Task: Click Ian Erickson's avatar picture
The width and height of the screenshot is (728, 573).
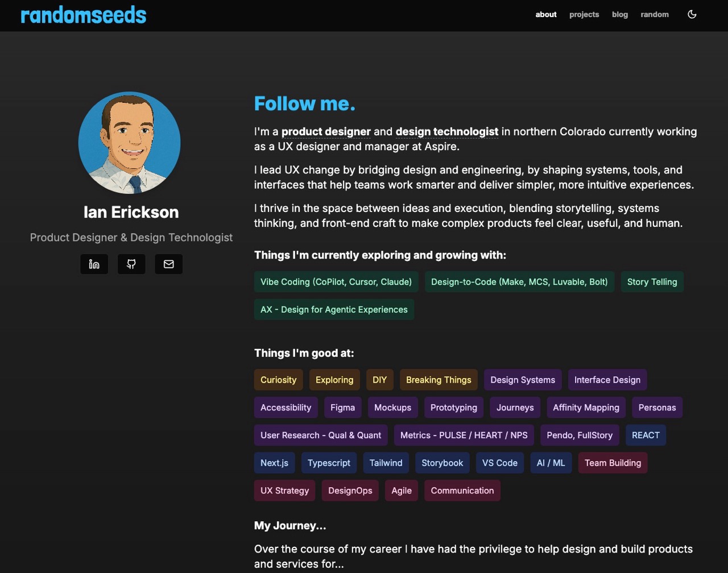Action: tap(130, 143)
